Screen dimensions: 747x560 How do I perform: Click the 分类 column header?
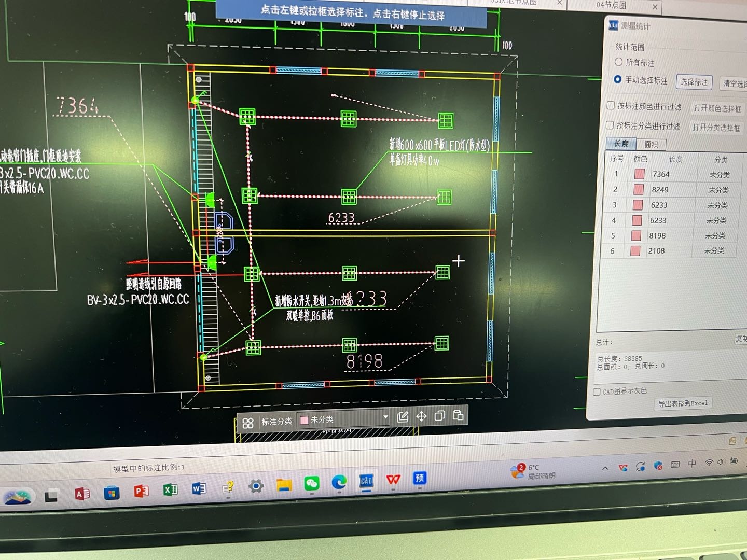721,160
